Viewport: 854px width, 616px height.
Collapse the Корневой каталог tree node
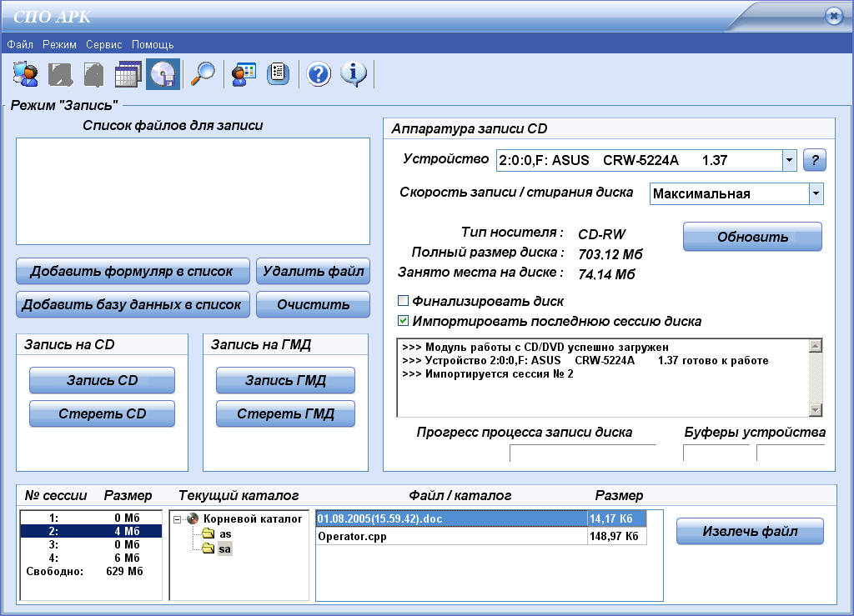click(178, 519)
